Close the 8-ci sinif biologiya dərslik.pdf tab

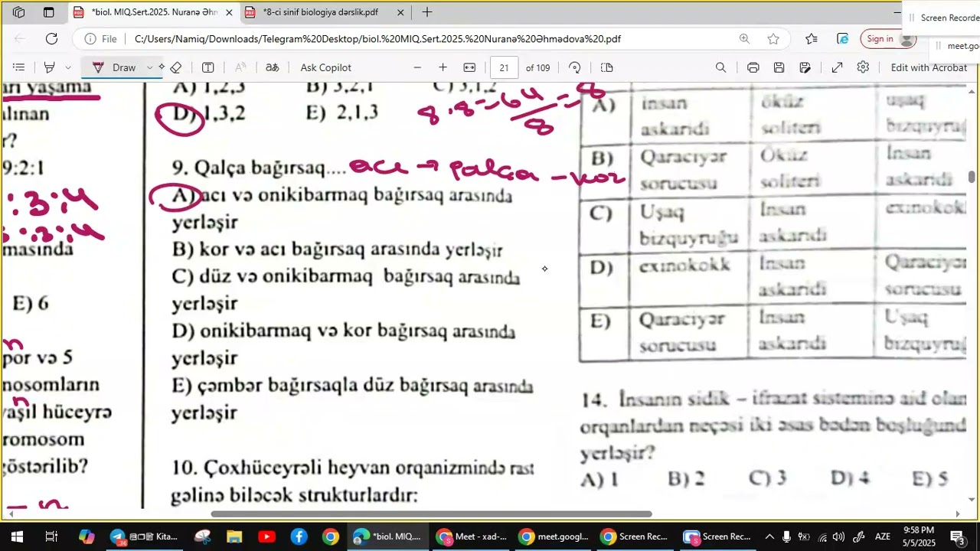pos(400,12)
